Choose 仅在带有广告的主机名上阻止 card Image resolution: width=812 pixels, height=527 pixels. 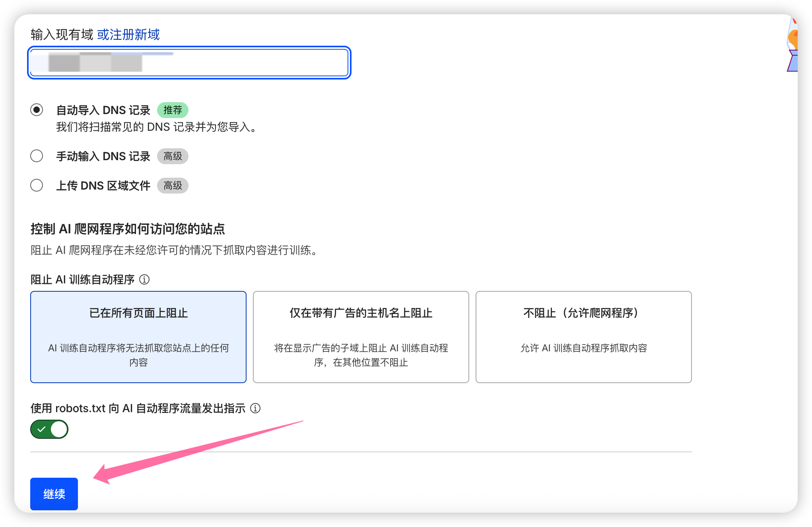point(361,337)
